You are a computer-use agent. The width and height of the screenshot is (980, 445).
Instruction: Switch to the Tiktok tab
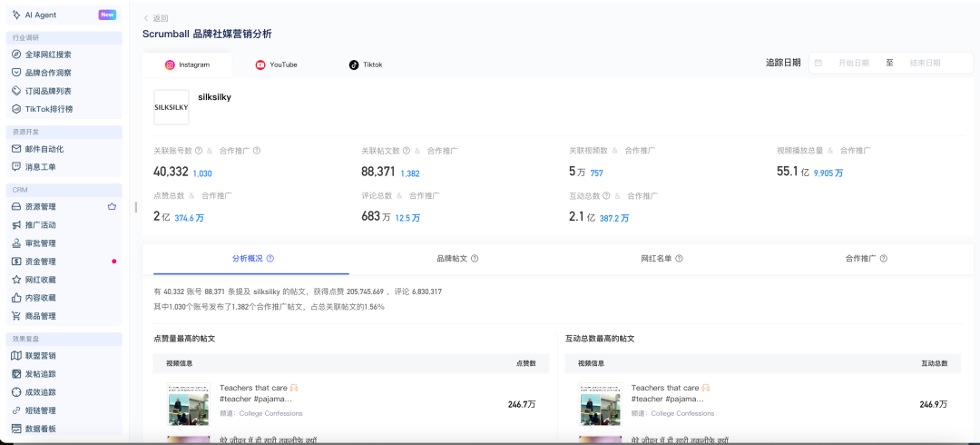coord(366,65)
